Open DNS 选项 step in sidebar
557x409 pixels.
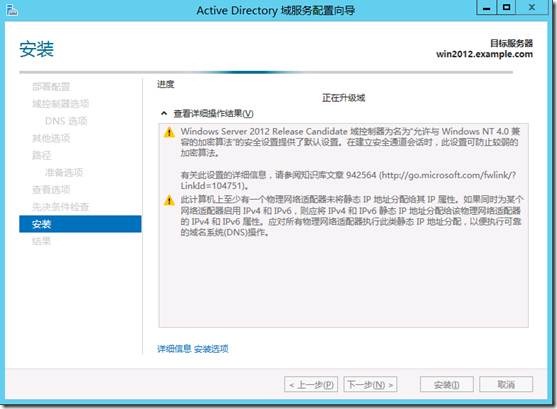[66, 121]
